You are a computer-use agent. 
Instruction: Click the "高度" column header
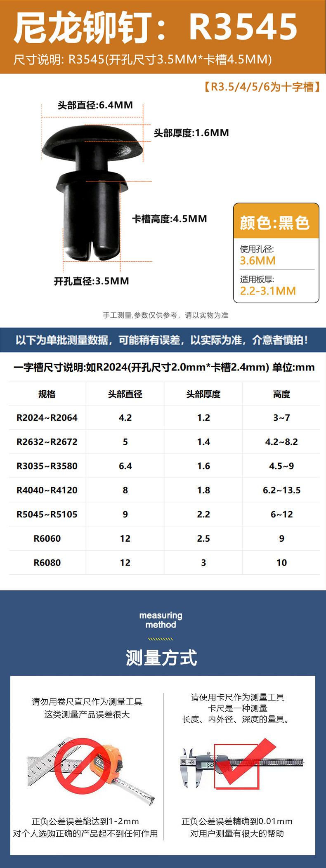click(x=281, y=394)
